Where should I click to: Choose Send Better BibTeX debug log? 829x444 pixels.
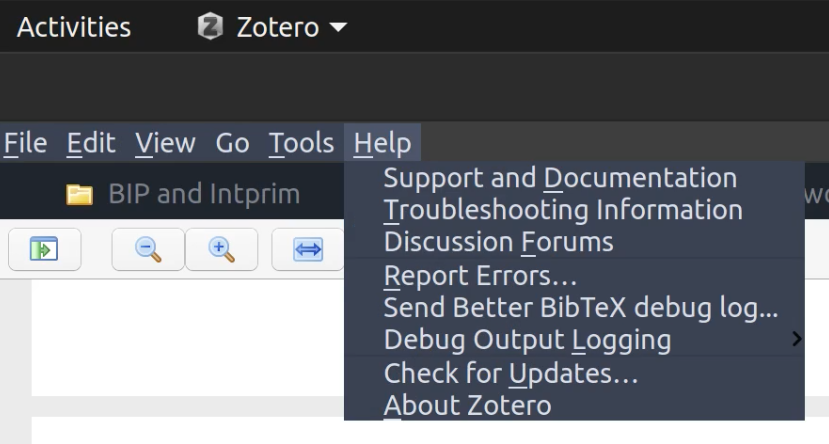click(x=574, y=308)
